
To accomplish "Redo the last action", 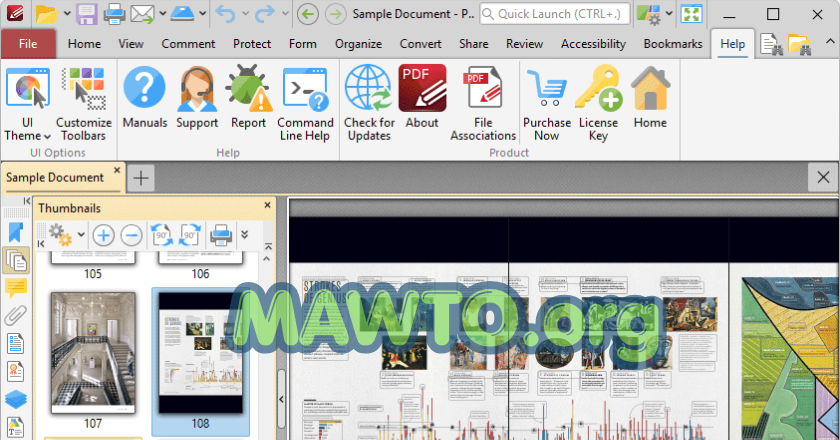I will tap(265, 14).
